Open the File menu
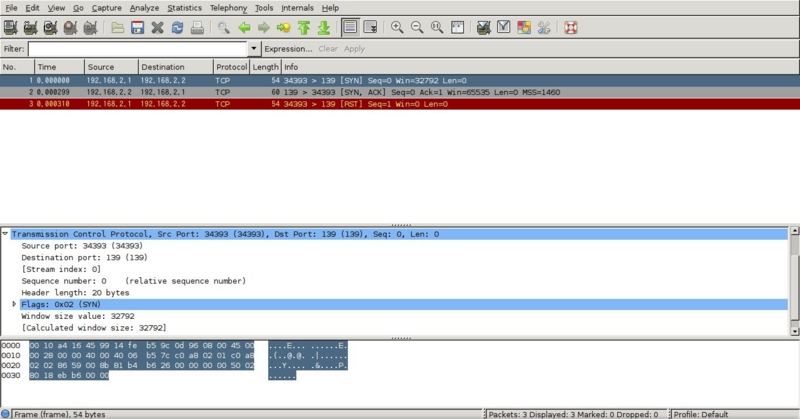 point(11,8)
